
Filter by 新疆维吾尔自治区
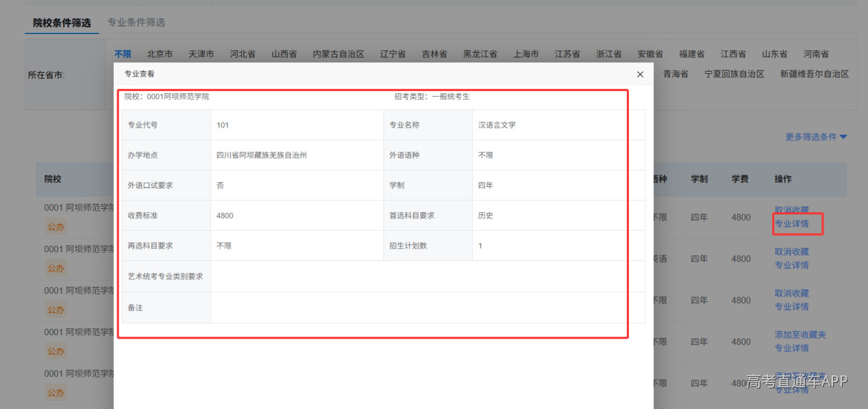tap(815, 74)
